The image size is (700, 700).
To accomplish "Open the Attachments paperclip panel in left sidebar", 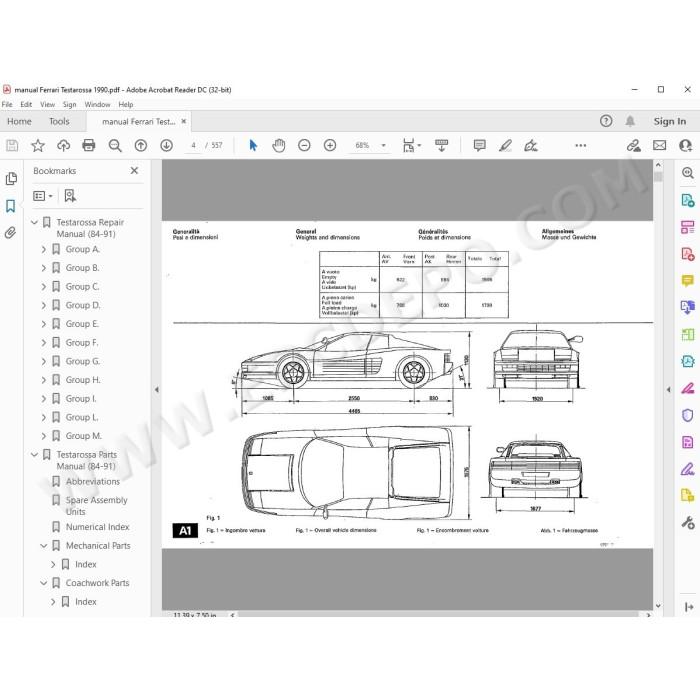I will (x=10, y=233).
